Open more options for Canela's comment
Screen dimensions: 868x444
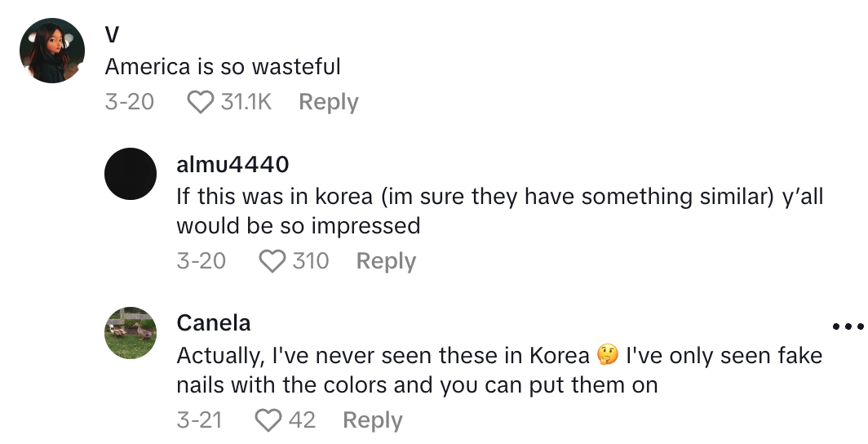848,326
